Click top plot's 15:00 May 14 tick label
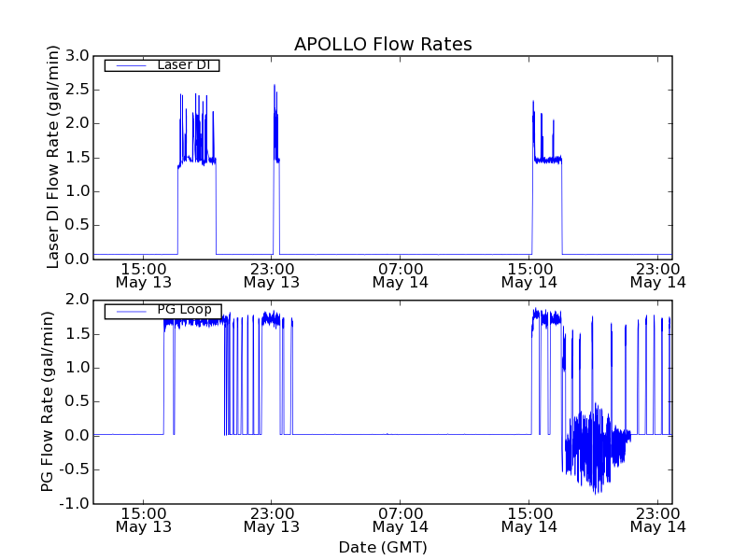Image resolution: width=747 pixels, height=560 pixels. pos(529,274)
